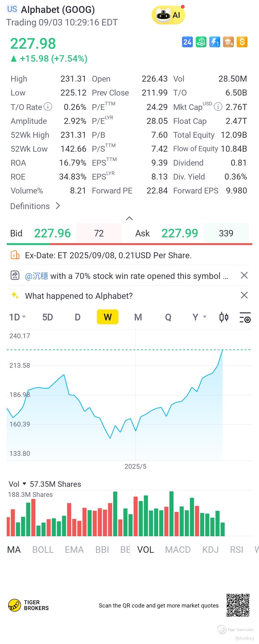Tap the green money-hand icon
The height and width of the screenshot is (644, 259).
201,42
